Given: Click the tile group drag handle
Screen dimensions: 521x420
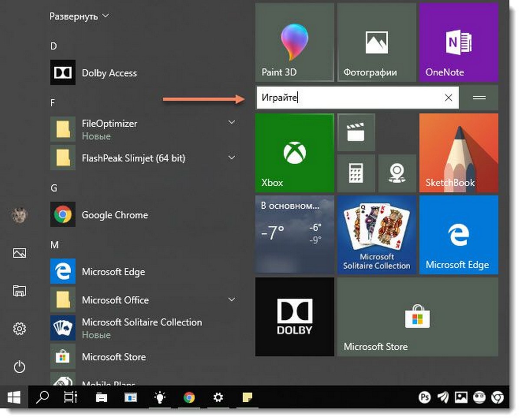Looking at the screenshot, I should pyautogui.click(x=479, y=98).
